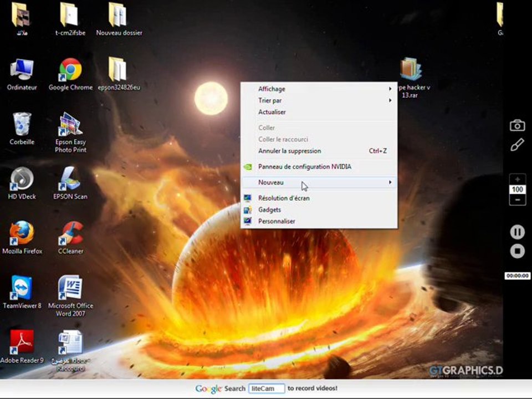The image size is (532, 399).
Task: Select the hacker v 13.rar archive
Action: point(411,78)
